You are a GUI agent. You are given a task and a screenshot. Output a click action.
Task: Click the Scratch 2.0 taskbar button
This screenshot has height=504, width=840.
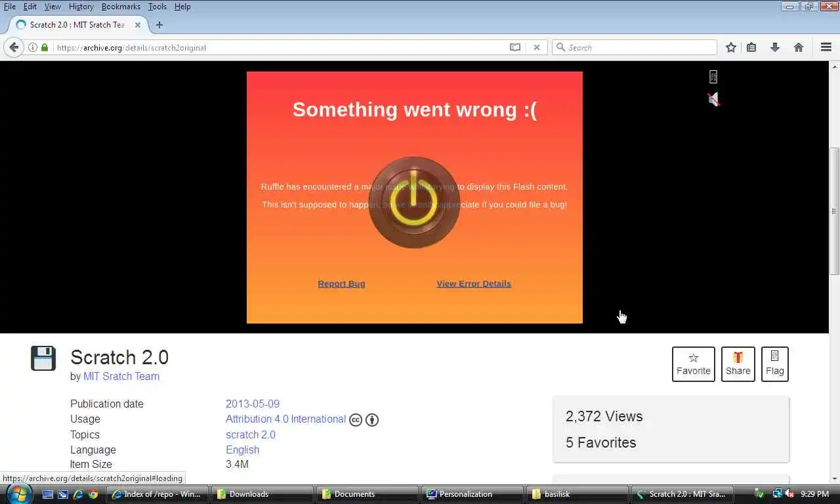click(x=683, y=494)
